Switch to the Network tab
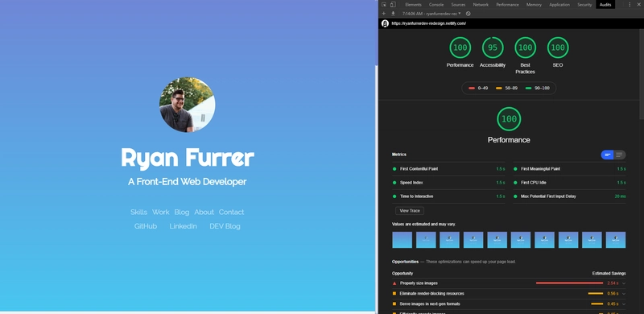Screen dimensions: 644x314 tap(481, 5)
